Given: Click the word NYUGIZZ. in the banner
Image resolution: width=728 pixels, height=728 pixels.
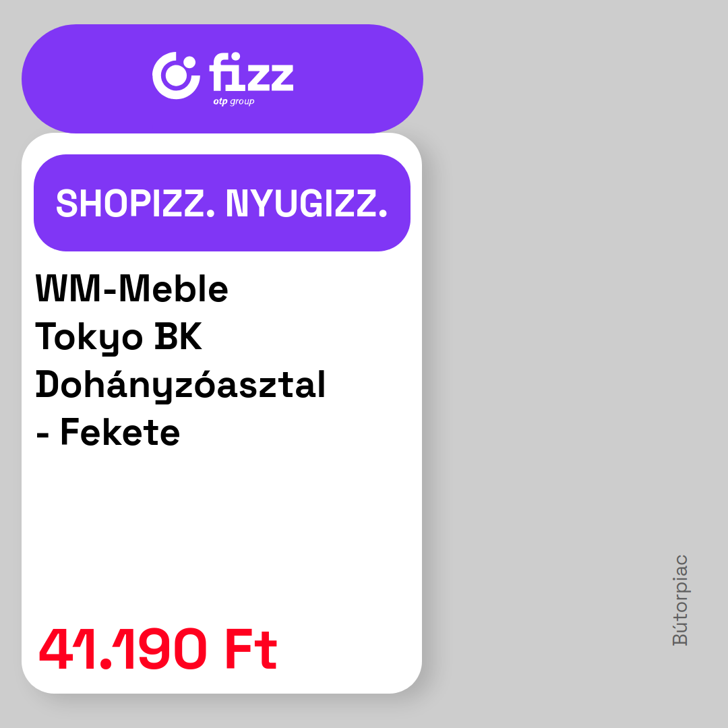Looking at the screenshot, I should [307, 204].
